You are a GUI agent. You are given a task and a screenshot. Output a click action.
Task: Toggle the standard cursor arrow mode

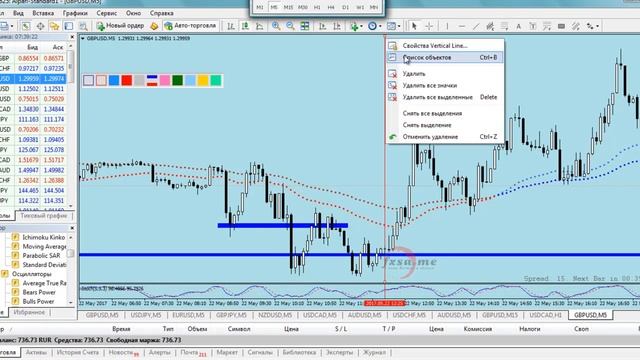pos(414,26)
